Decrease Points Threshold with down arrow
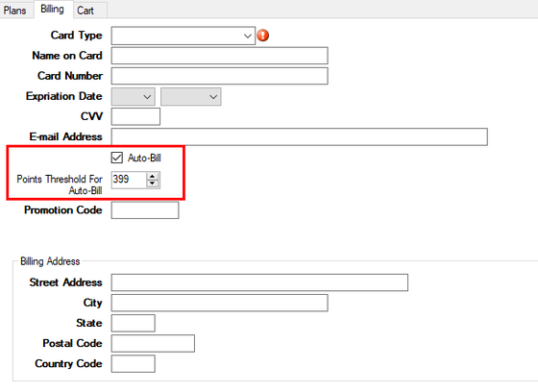 pos(152,184)
